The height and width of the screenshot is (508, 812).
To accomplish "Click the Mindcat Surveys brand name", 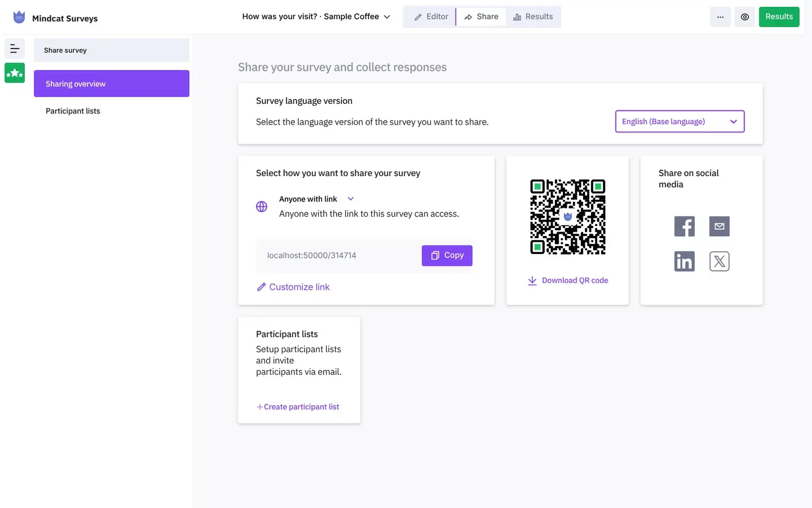I will click(65, 18).
